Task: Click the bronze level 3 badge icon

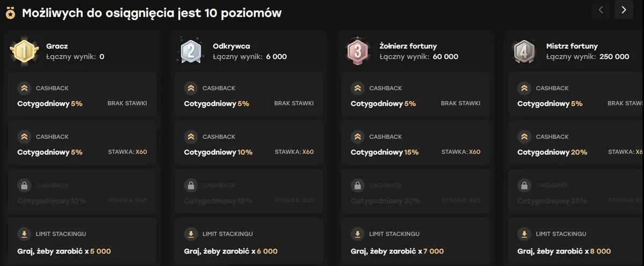Action: 357,51
